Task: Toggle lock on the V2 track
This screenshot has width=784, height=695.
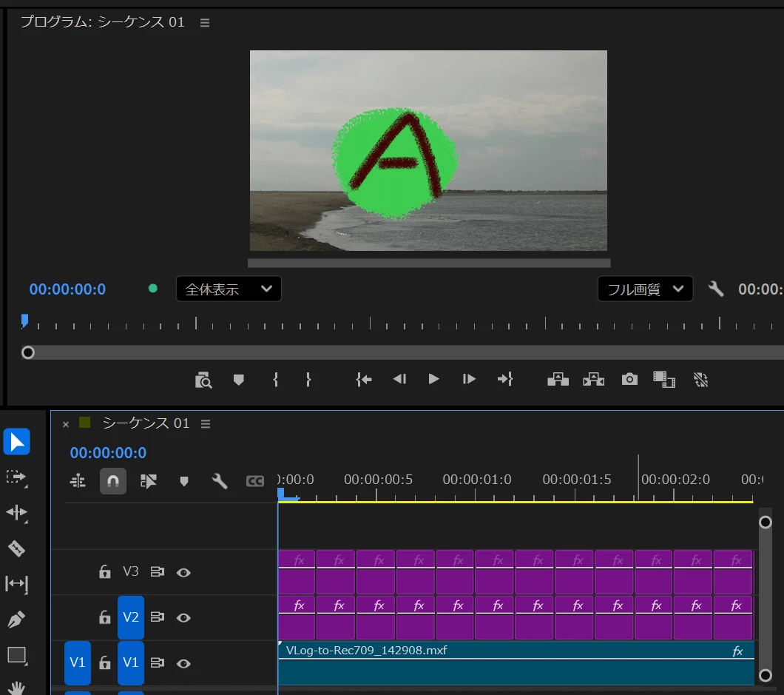Action: pos(104,617)
